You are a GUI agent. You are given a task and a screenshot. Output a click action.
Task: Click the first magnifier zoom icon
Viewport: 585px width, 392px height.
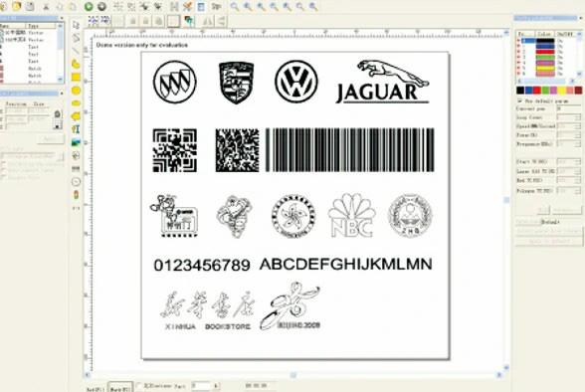click(235, 6)
